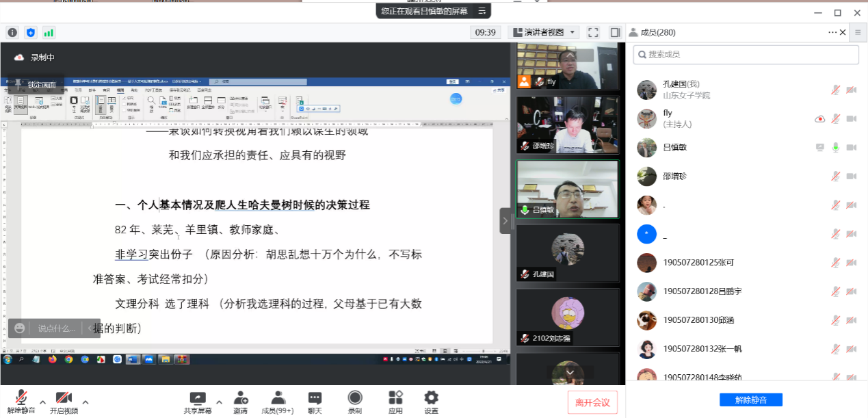The image size is (868, 418).
Task: Check the green network signal icon
Action: [x=49, y=32]
